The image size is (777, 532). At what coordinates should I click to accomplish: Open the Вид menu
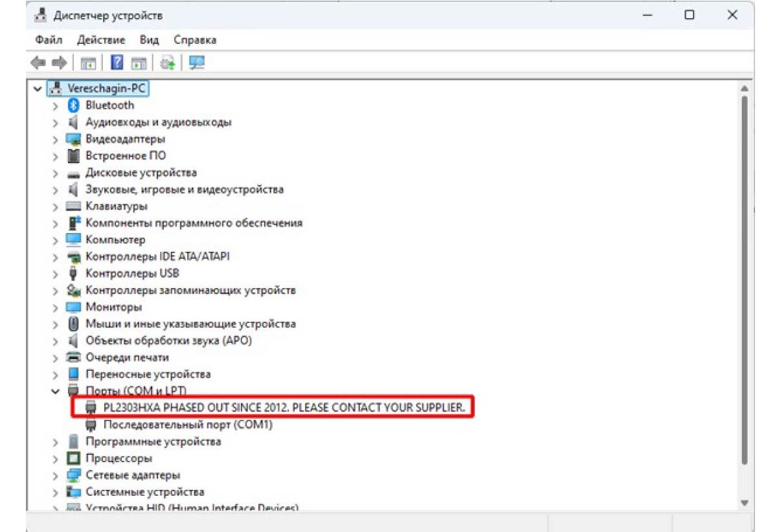click(149, 40)
